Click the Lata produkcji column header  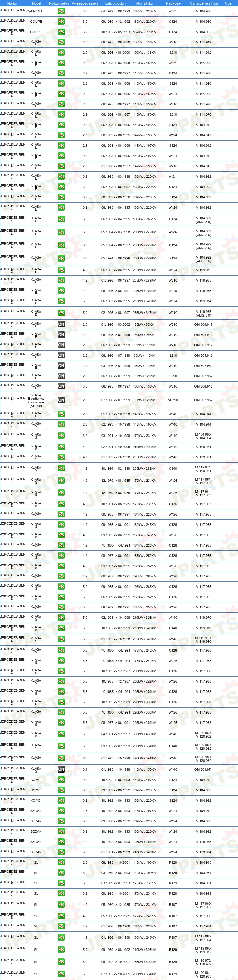[x=116, y=3]
